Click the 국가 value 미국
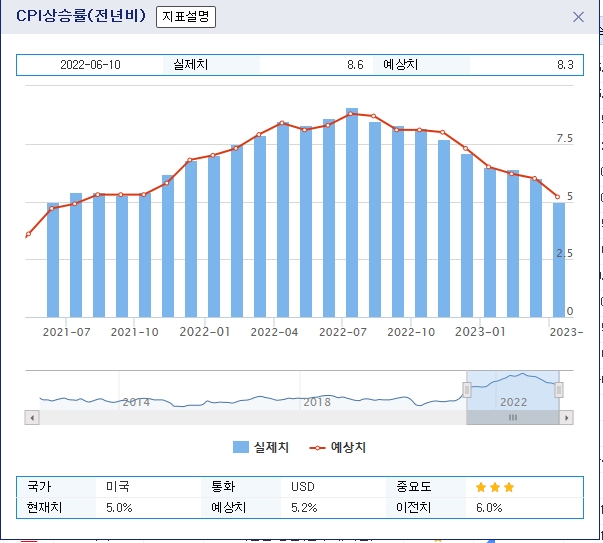603x543 pixels. click(118, 487)
